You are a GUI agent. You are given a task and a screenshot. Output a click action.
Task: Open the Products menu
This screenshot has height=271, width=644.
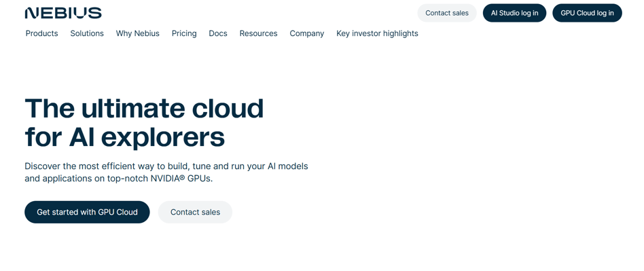pos(42,34)
